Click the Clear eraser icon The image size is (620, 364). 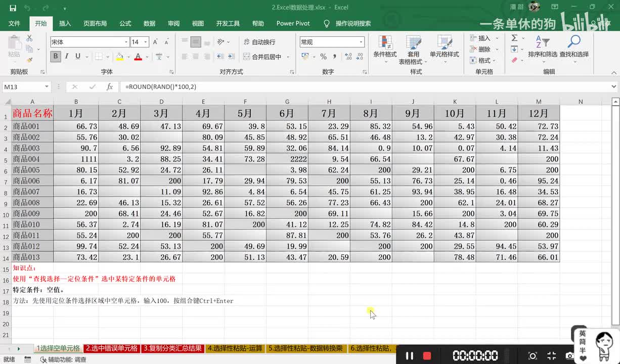(514, 60)
